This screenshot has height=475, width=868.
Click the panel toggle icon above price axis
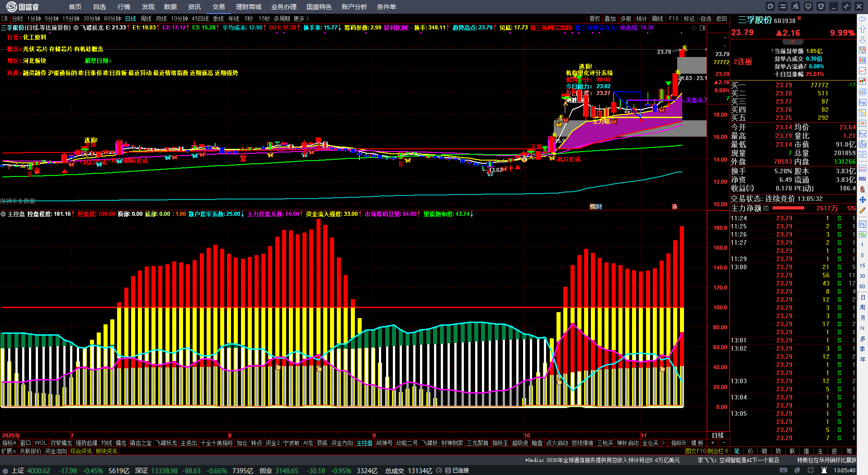[703, 28]
